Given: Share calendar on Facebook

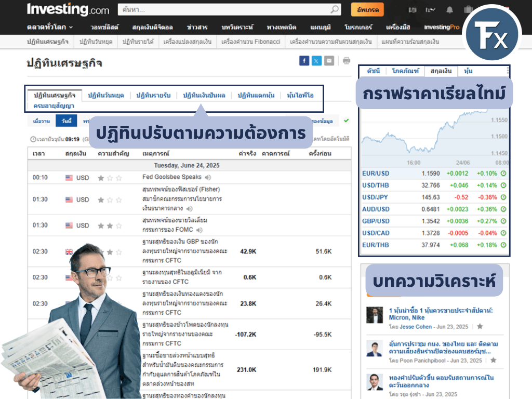Looking at the screenshot, I should tap(304, 61).
